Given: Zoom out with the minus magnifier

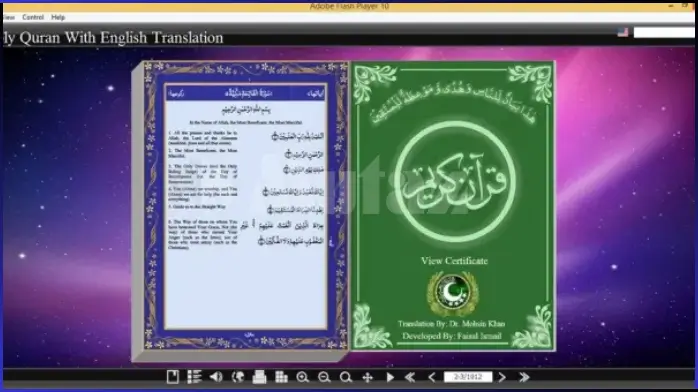Looking at the screenshot, I should pyautogui.click(x=324, y=377).
